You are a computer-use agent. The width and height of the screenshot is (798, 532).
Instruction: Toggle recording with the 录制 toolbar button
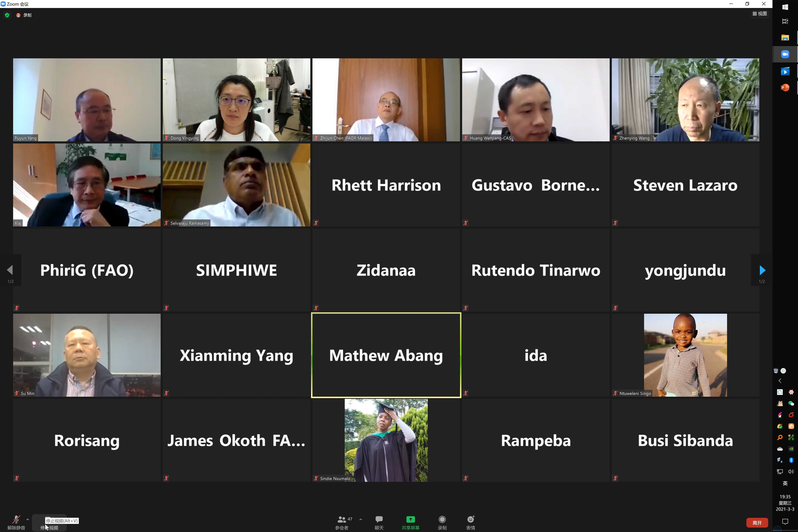(x=442, y=523)
